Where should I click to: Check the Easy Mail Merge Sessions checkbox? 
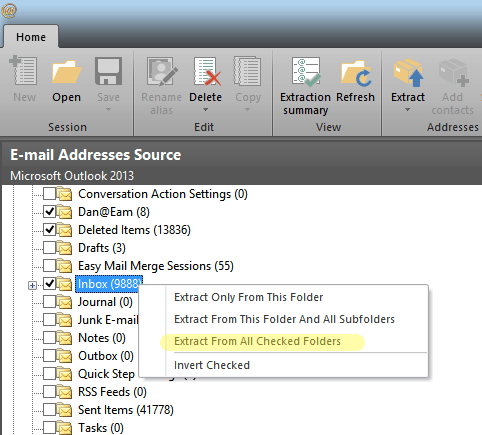pyautogui.click(x=50, y=265)
